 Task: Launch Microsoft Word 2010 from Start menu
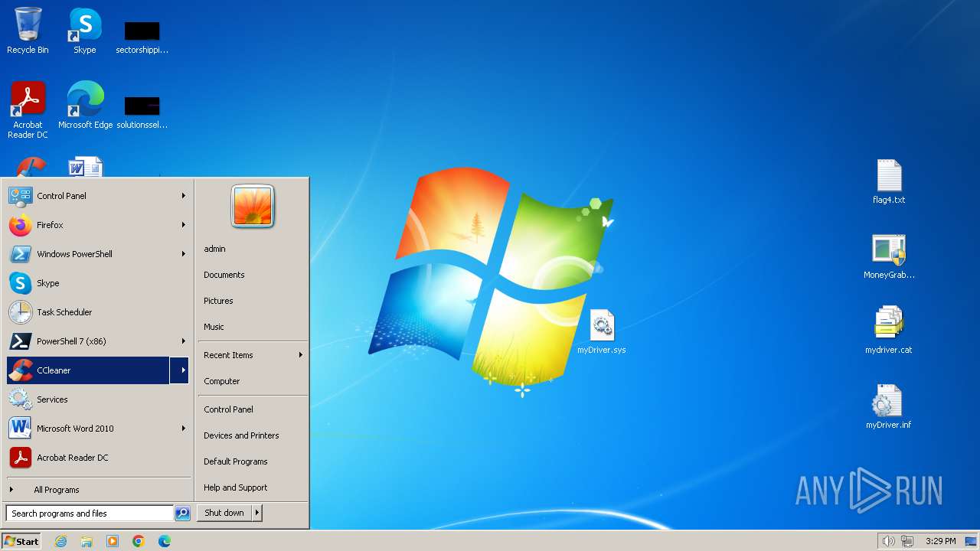click(x=90, y=429)
